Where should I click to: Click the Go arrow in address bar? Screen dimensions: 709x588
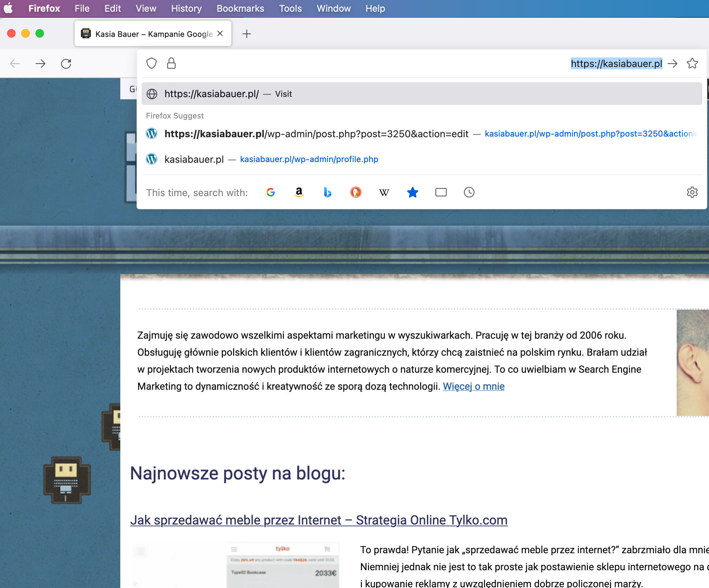pos(672,63)
